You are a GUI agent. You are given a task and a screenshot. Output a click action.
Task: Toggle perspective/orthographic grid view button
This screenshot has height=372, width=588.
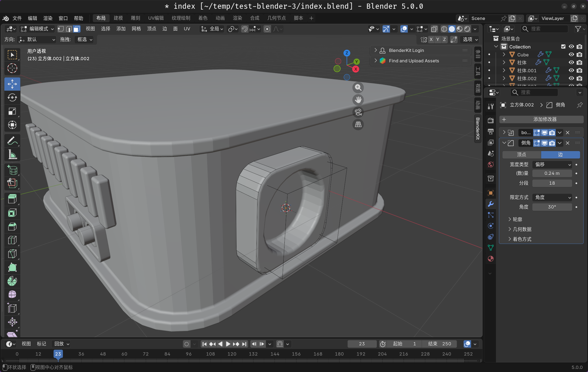pyautogui.click(x=358, y=125)
